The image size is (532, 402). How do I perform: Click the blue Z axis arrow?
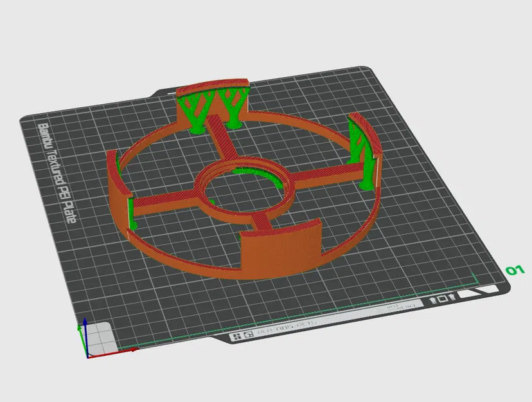click(85, 337)
